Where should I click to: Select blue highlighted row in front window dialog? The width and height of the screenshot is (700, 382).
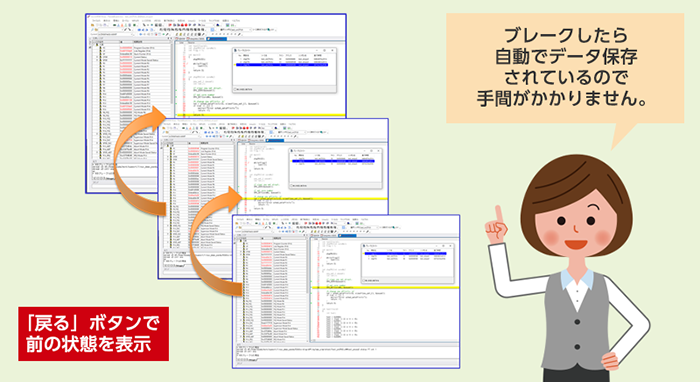pyautogui.click(x=405, y=253)
